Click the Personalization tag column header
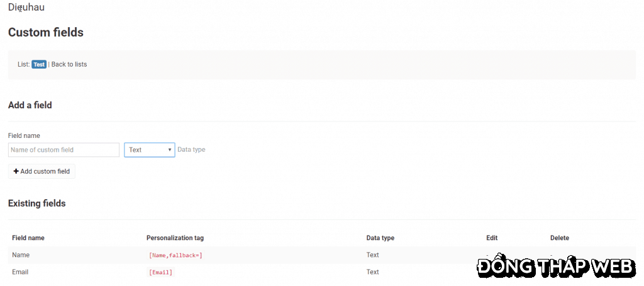This screenshot has width=644, height=286. 175,238
